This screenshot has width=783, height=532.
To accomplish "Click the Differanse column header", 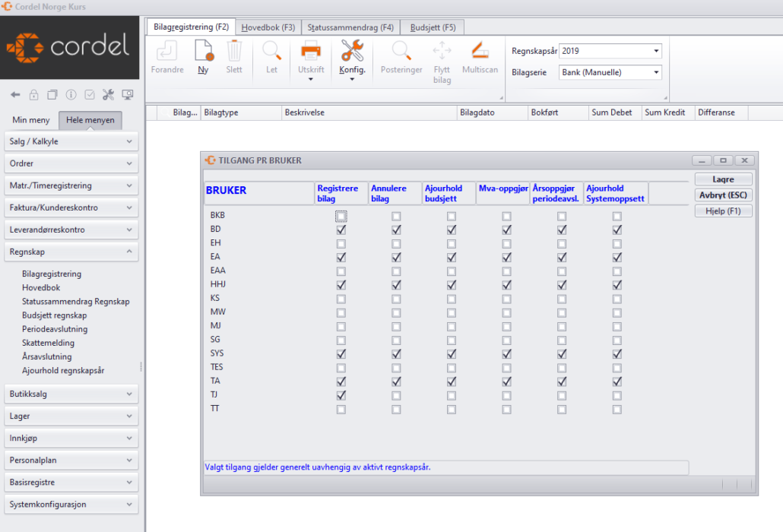I will (721, 112).
